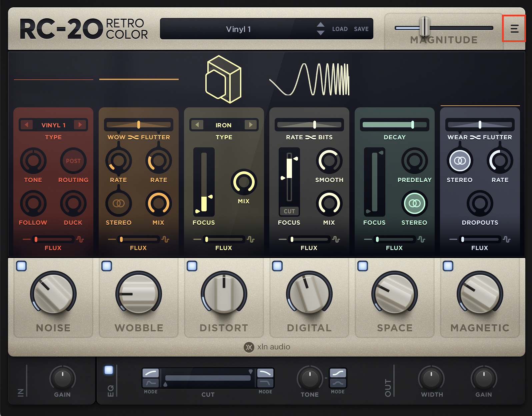Toggle the Digital CUT button
Screen dimensions: 532x416
[289, 211]
